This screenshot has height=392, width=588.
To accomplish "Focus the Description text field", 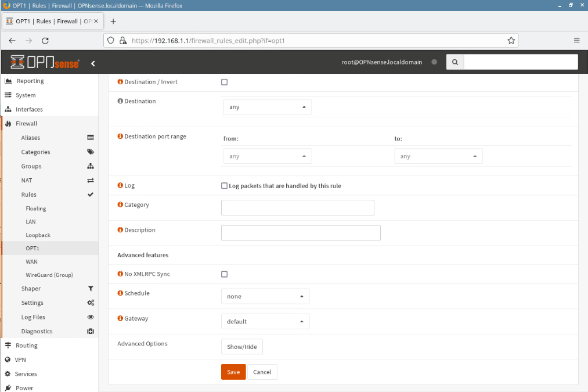I will click(x=301, y=233).
